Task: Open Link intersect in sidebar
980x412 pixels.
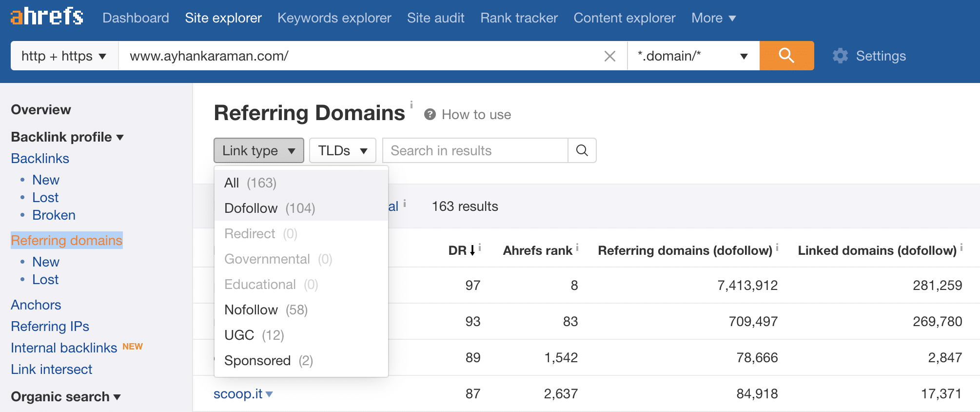Action: click(x=52, y=370)
